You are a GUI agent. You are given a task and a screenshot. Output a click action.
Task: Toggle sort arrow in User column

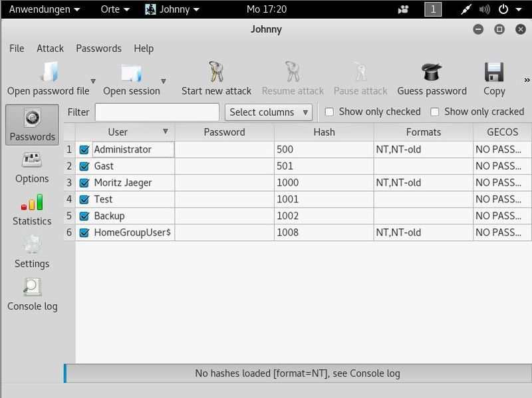tap(165, 131)
